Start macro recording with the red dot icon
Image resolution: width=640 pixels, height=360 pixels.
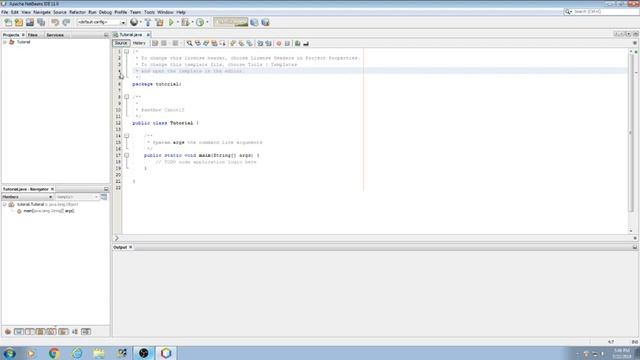pos(279,43)
